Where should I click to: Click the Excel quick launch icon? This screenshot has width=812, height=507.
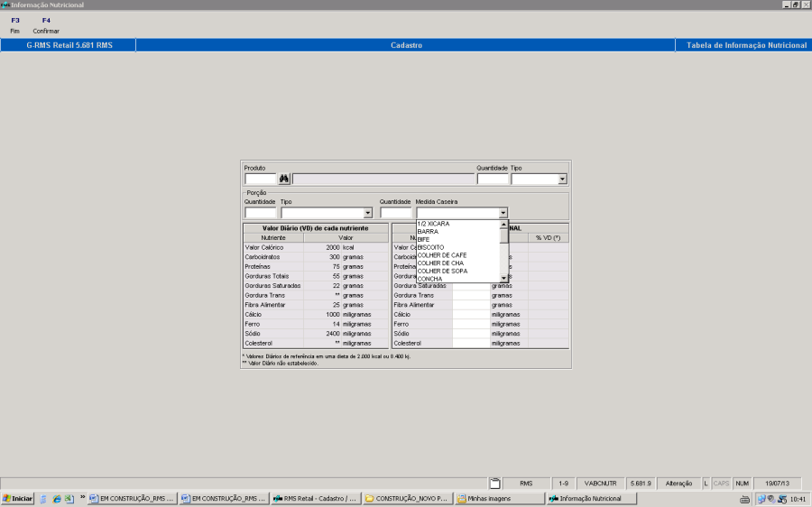coord(69,499)
